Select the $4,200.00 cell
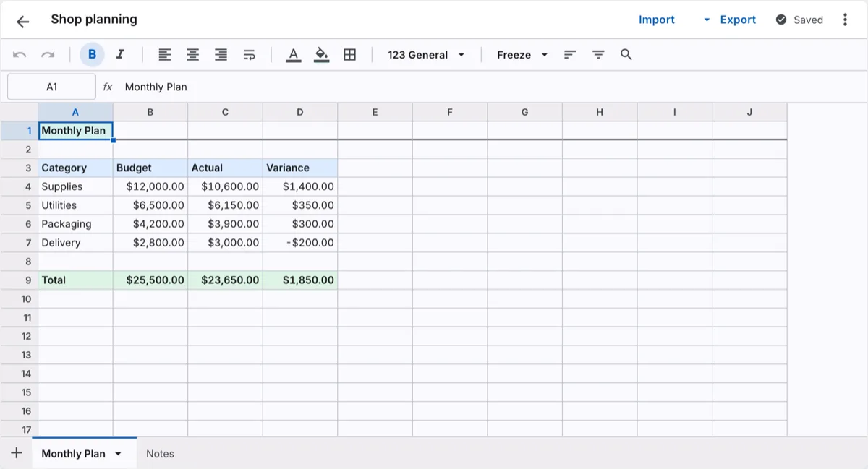868x469 pixels. coord(150,224)
